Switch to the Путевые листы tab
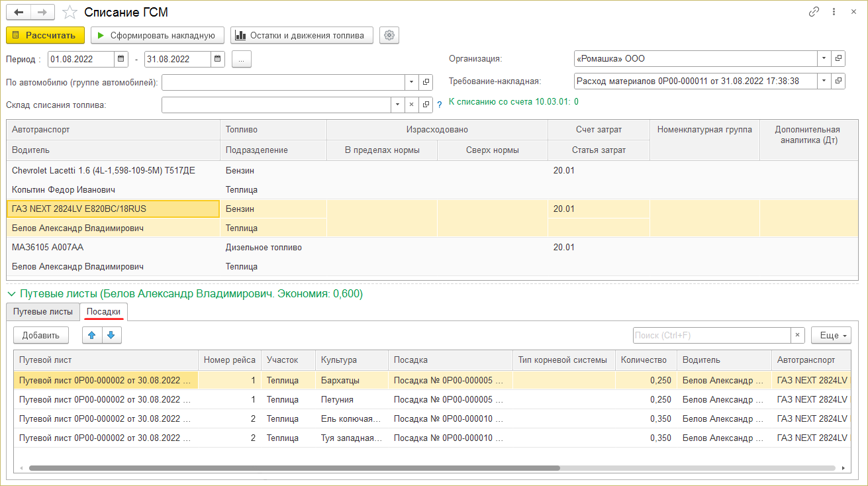This screenshot has width=868, height=486. coord(43,311)
